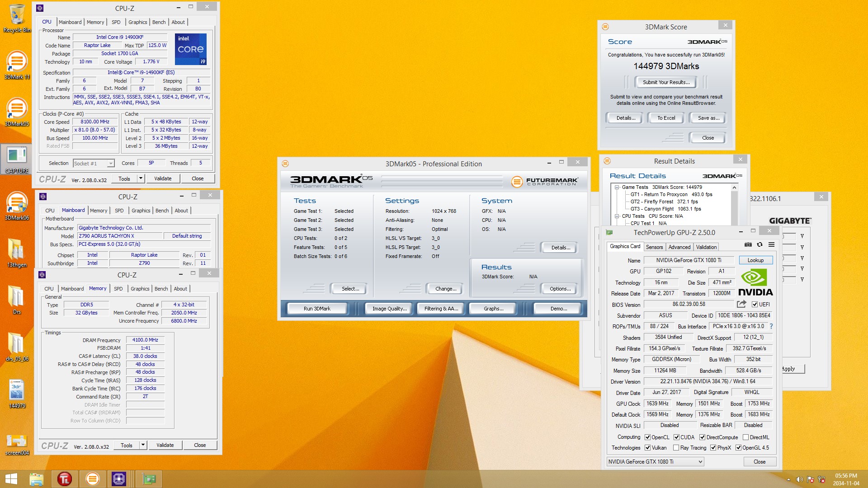Switch to CPU-Z taskbar icon
868x488 pixels.
click(119, 479)
